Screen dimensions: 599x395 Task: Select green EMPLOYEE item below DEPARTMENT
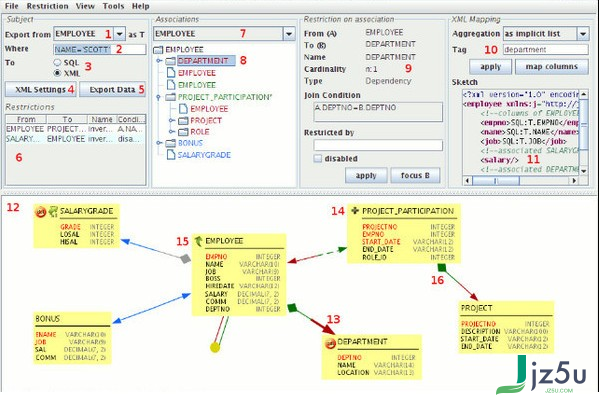pyautogui.click(x=197, y=85)
